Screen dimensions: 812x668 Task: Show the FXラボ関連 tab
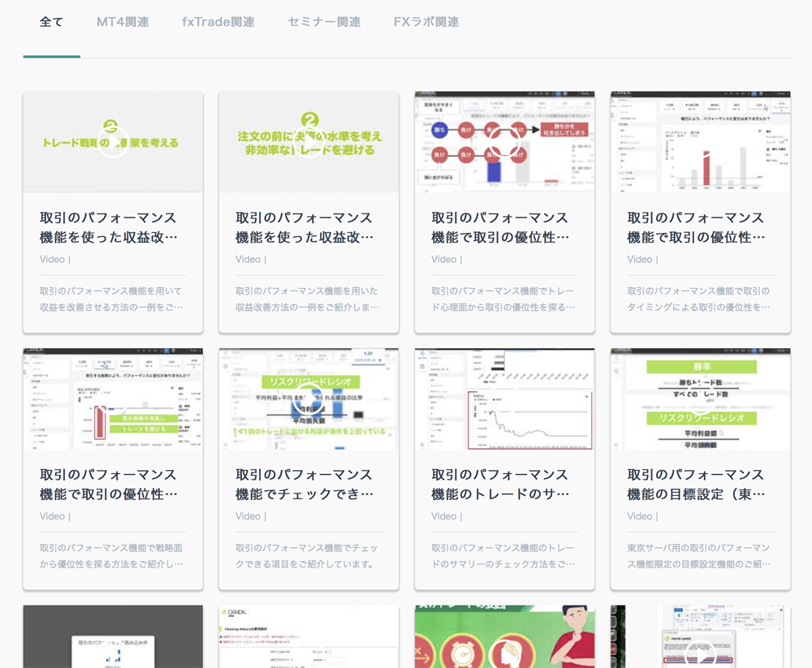pyautogui.click(x=426, y=22)
